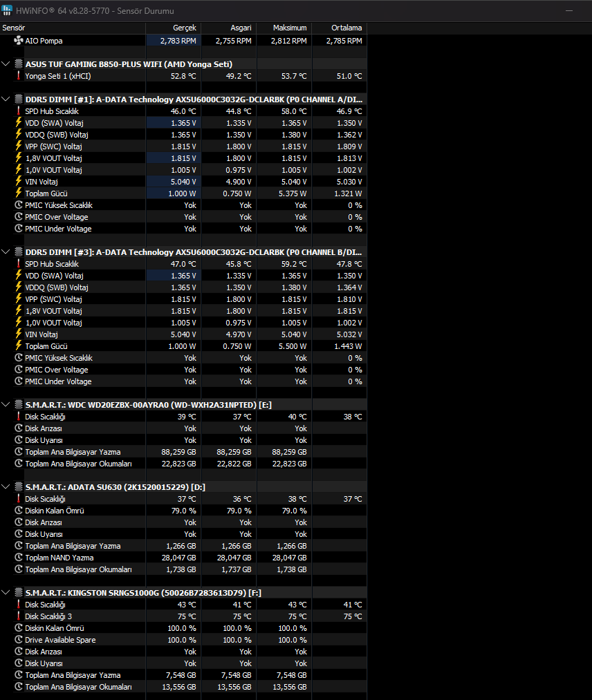Click the AIO Pompa fan icon
Screen dimensions: 592x700
(18, 41)
